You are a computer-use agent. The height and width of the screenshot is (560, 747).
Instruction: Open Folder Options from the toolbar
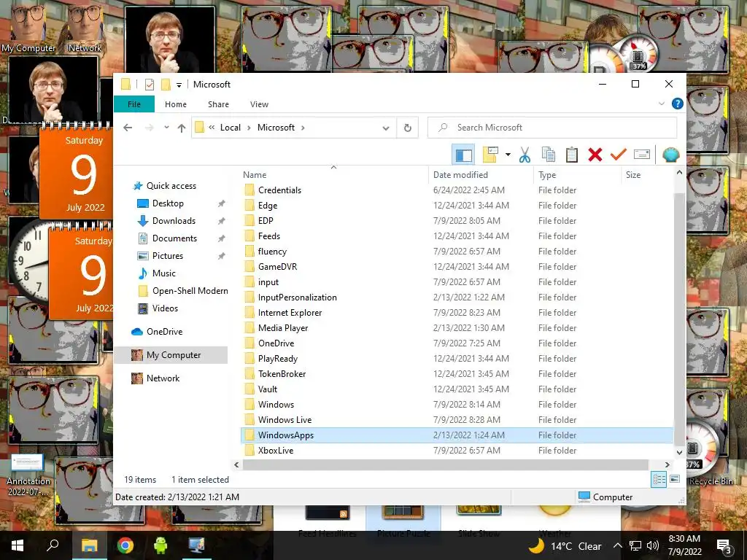click(490, 155)
